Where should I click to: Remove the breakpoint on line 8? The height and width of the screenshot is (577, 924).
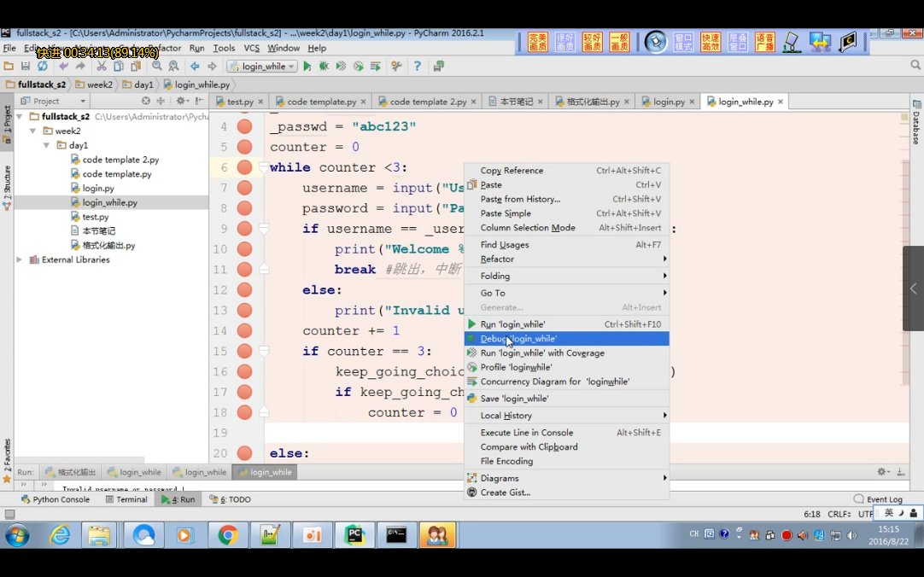point(244,208)
